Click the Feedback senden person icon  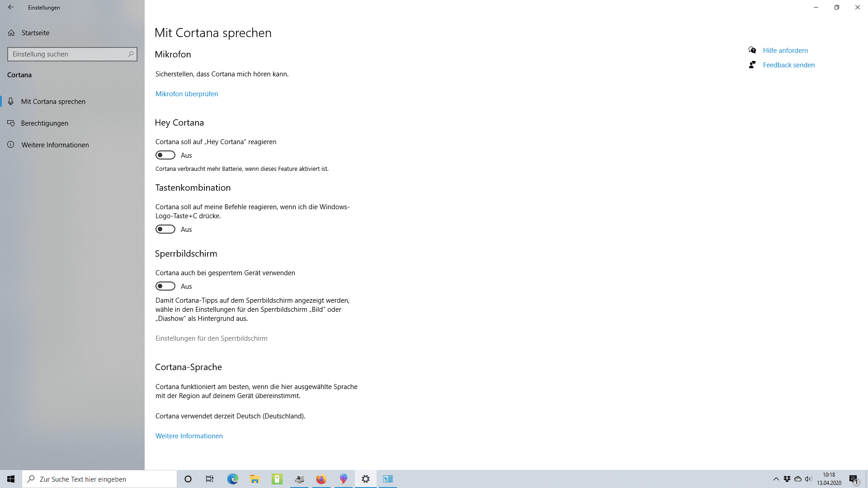tap(752, 65)
